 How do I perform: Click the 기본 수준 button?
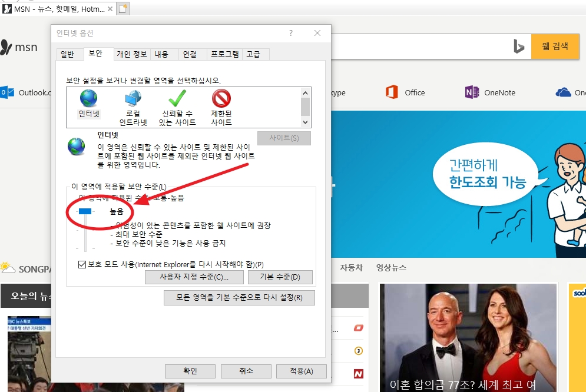[x=280, y=277]
